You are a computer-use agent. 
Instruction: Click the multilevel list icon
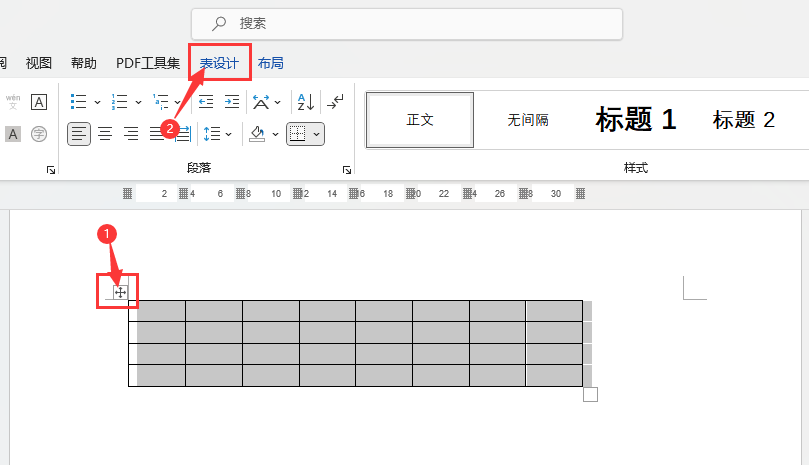click(160, 102)
